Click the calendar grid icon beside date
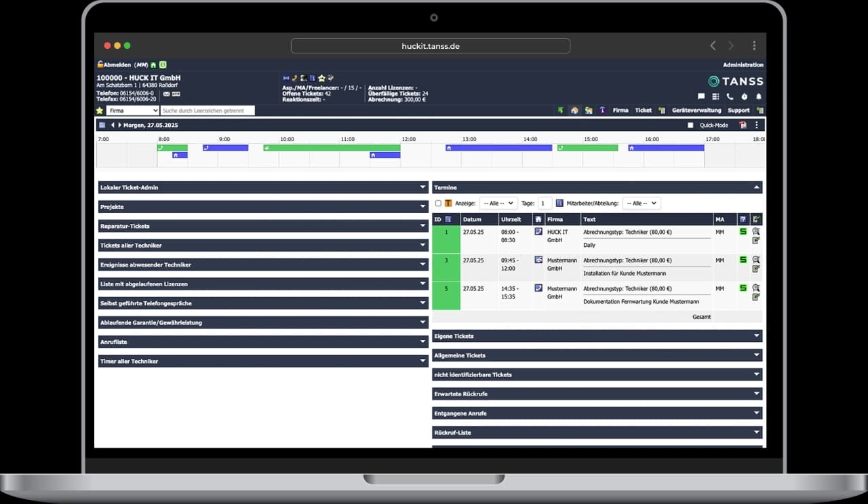The width and height of the screenshot is (868, 504). click(102, 125)
